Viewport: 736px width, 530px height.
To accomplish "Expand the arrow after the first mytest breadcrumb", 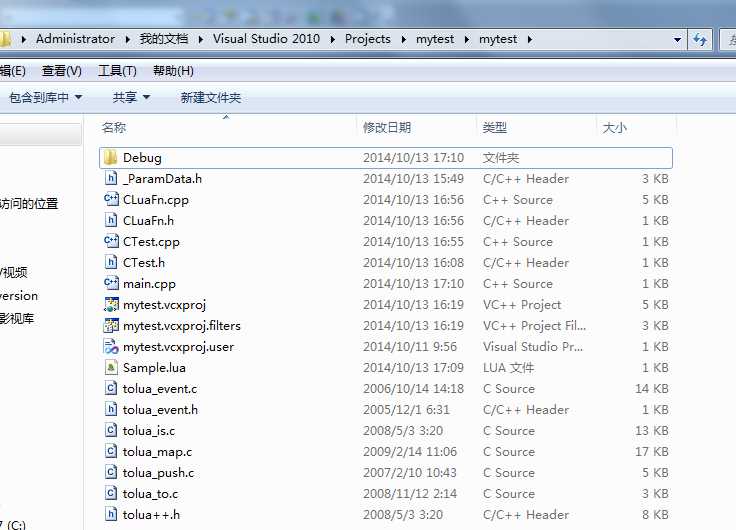I will coord(467,39).
